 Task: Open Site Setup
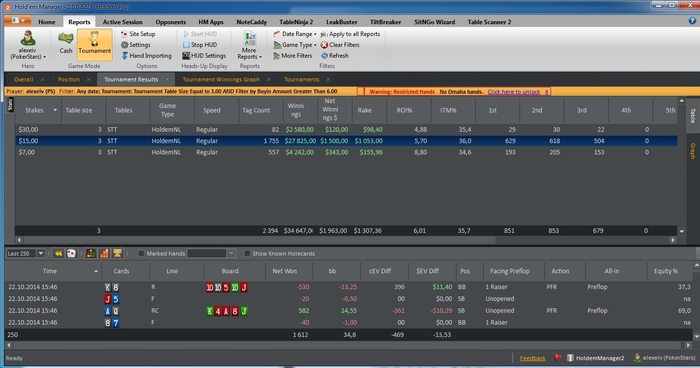[138, 34]
